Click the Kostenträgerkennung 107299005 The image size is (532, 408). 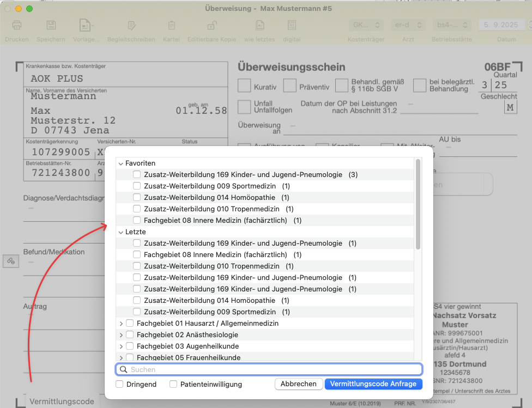pos(61,152)
